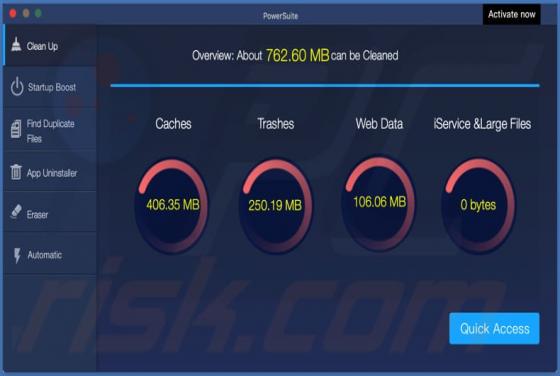
Task: Click the Eraser tool icon
Action: (x=16, y=212)
